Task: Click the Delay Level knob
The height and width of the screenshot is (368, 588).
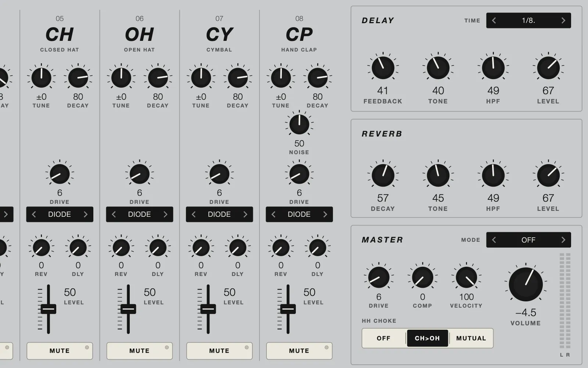Action: [548, 68]
